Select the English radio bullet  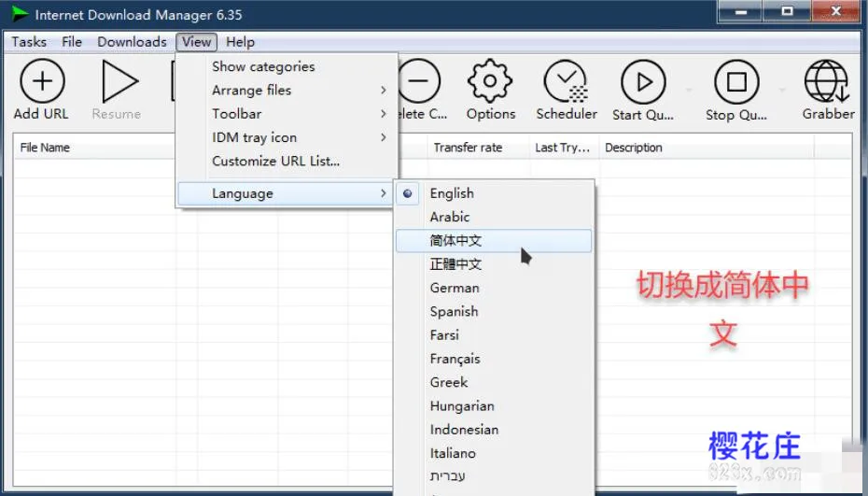tap(408, 193)
